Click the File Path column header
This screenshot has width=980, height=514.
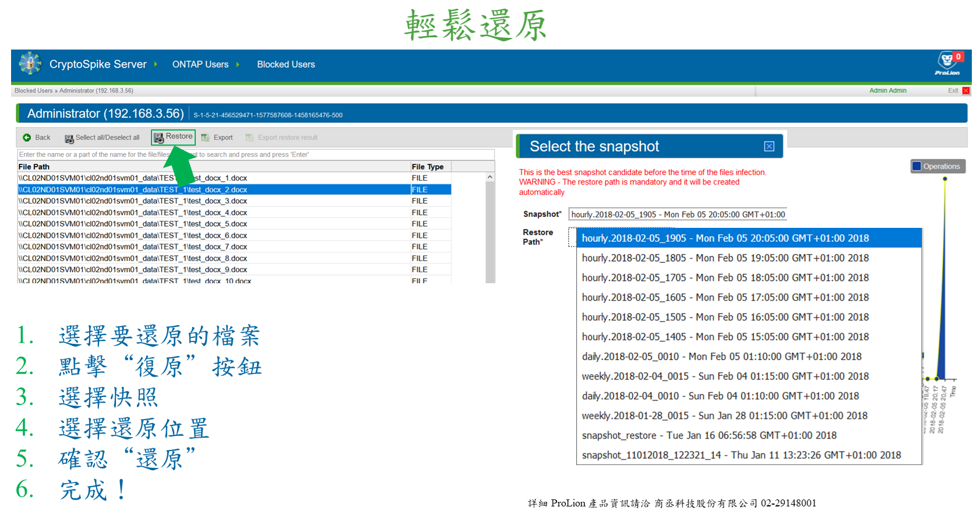point(214,167)
